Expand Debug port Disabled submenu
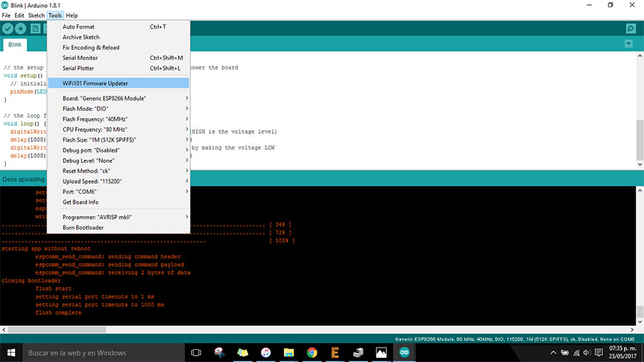The image size is (644, 362). (x=119, y=150)
